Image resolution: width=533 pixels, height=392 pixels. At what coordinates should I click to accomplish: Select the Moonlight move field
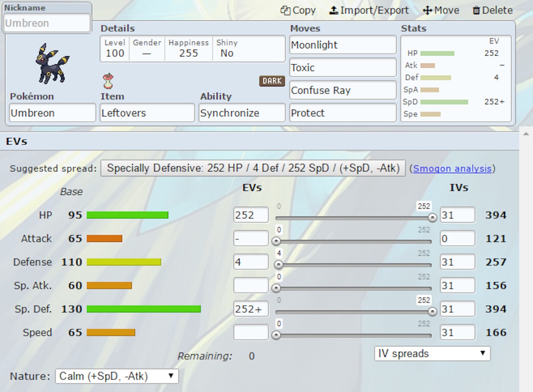pos(343,45)
